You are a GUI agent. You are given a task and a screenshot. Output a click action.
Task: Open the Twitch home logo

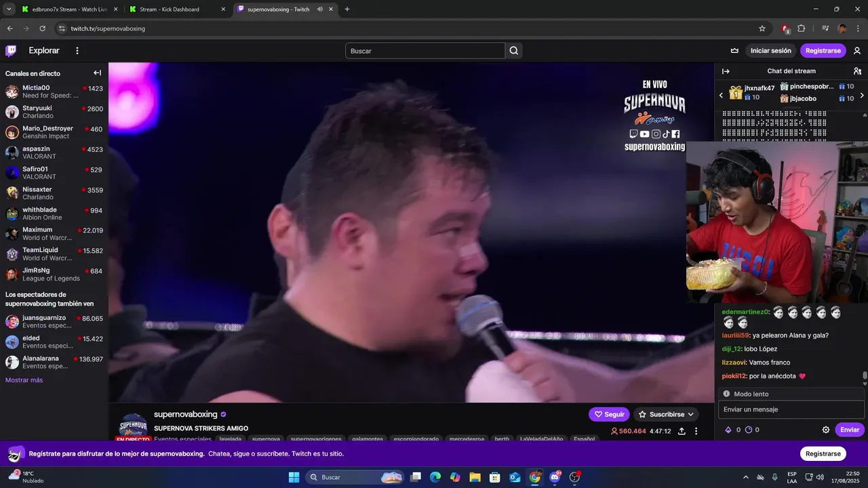(x=11, y=51)
